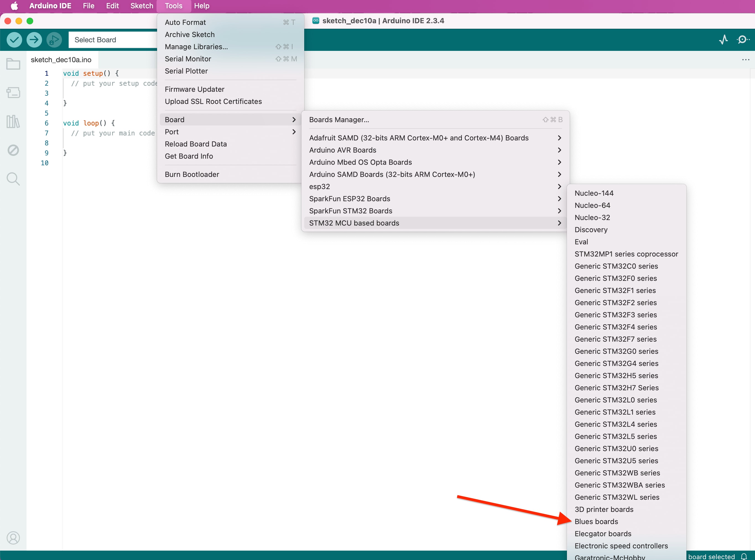Select 3D printer boards
The image size is (755, 560).
point(626,509)
